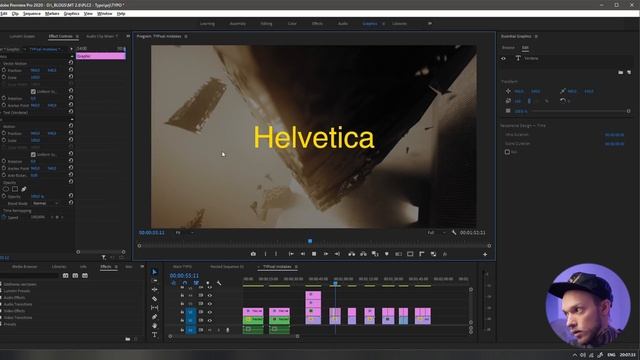The image size is (640, 360).
Task: Stop playback in the Program monitor
Action: click(x=314, y=254)
